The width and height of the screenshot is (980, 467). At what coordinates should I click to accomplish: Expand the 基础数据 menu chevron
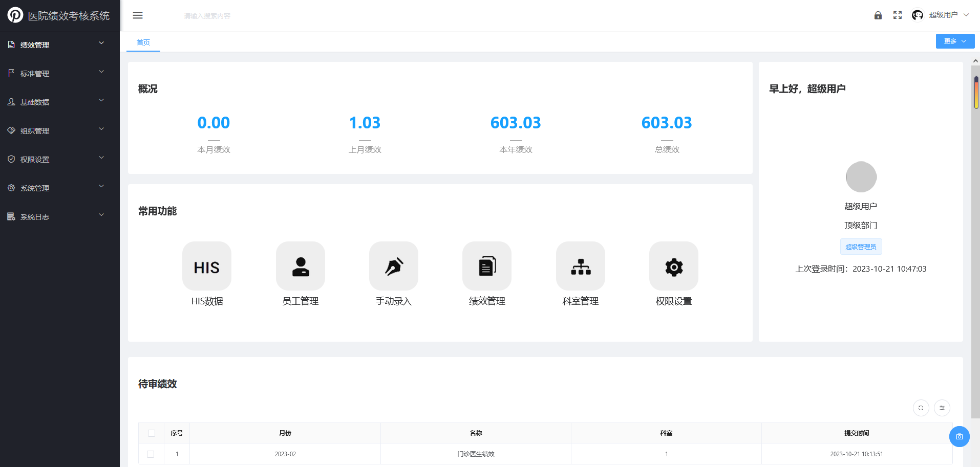coord(101,100)
